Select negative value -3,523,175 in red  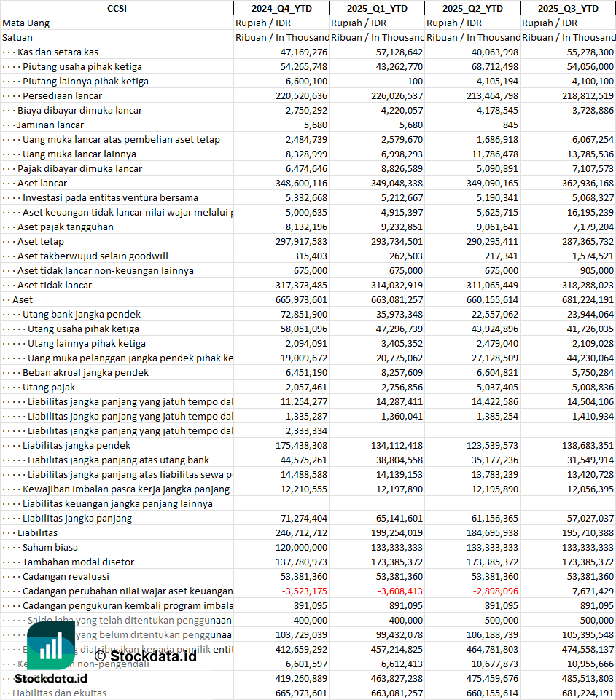click(x=305, y=591)
